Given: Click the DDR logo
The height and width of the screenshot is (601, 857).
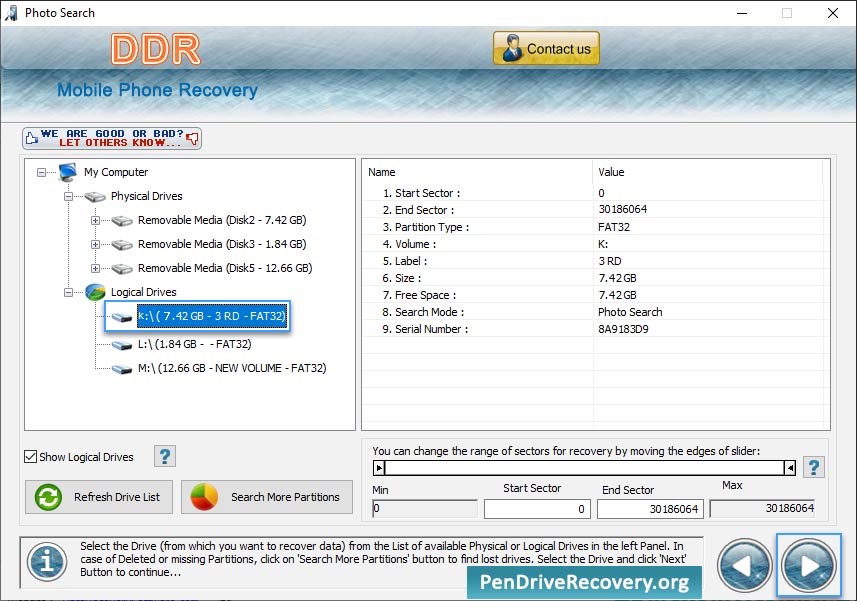Looking at the screenshot, I should coord(156,49).
